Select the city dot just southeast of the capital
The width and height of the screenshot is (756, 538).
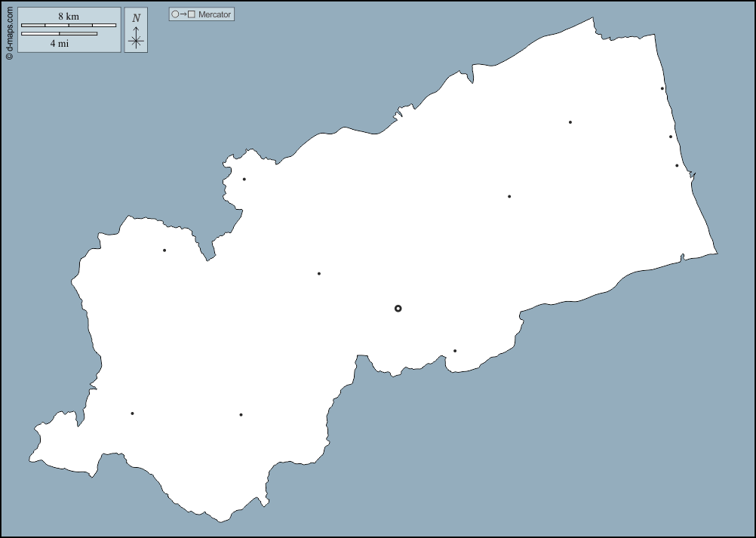coord(455,351)
